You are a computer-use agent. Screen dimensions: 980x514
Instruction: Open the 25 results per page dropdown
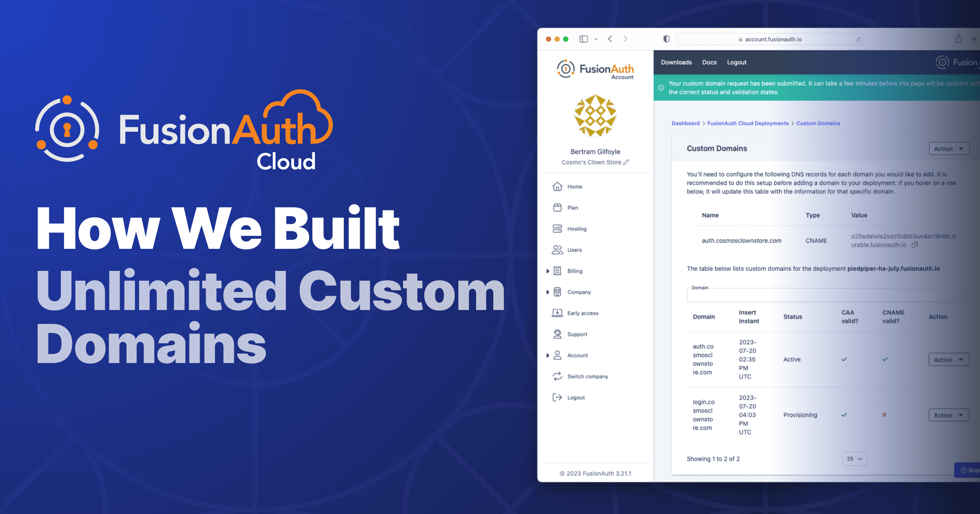click(854, 459)
